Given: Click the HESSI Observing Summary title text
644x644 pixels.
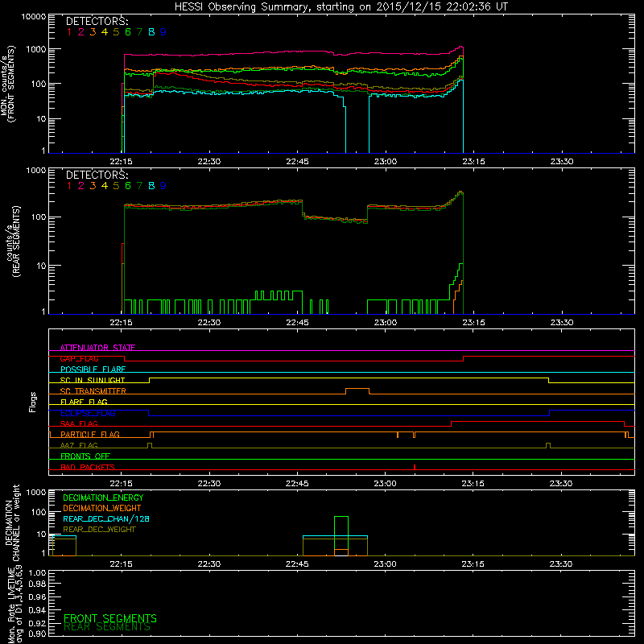Looking at the screenshot, I should coord(341,7).
